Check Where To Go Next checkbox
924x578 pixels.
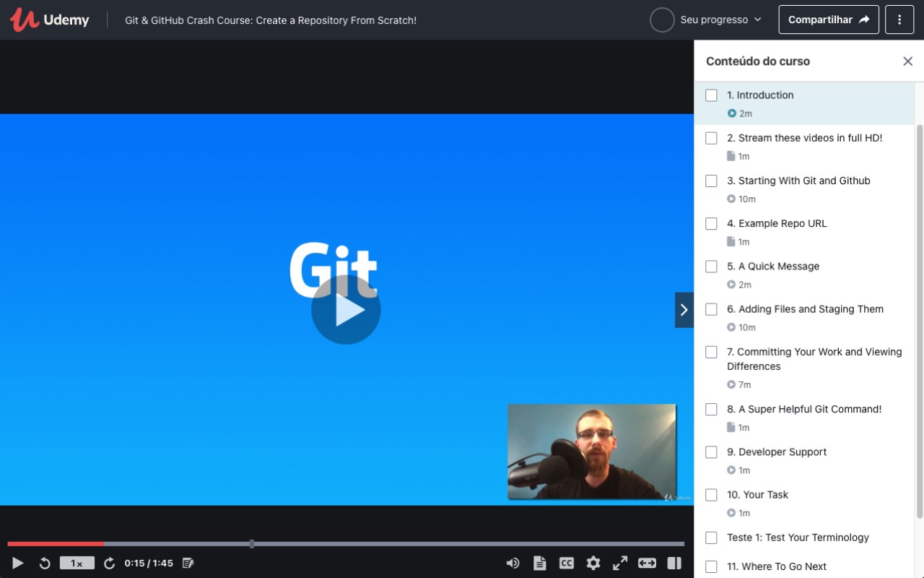tap(711, 566)
